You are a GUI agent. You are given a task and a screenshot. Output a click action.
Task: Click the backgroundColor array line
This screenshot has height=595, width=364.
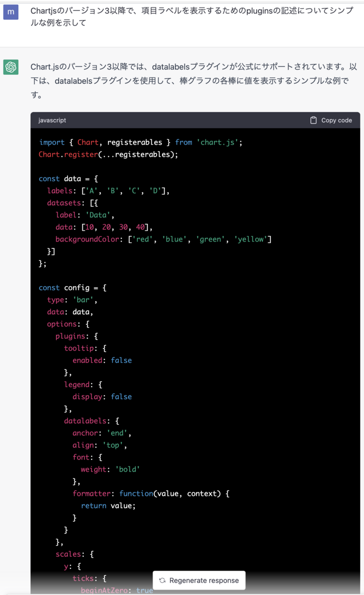[164, 239]
